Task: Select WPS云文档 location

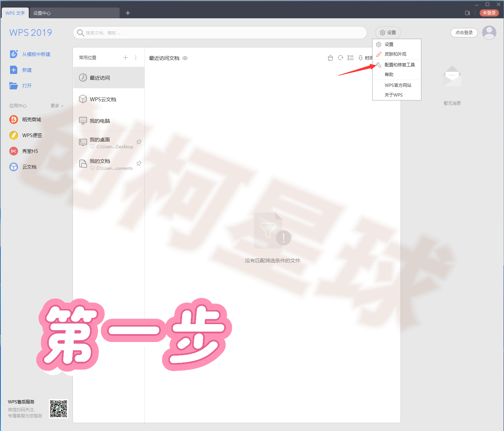Action: coord(109,99)
